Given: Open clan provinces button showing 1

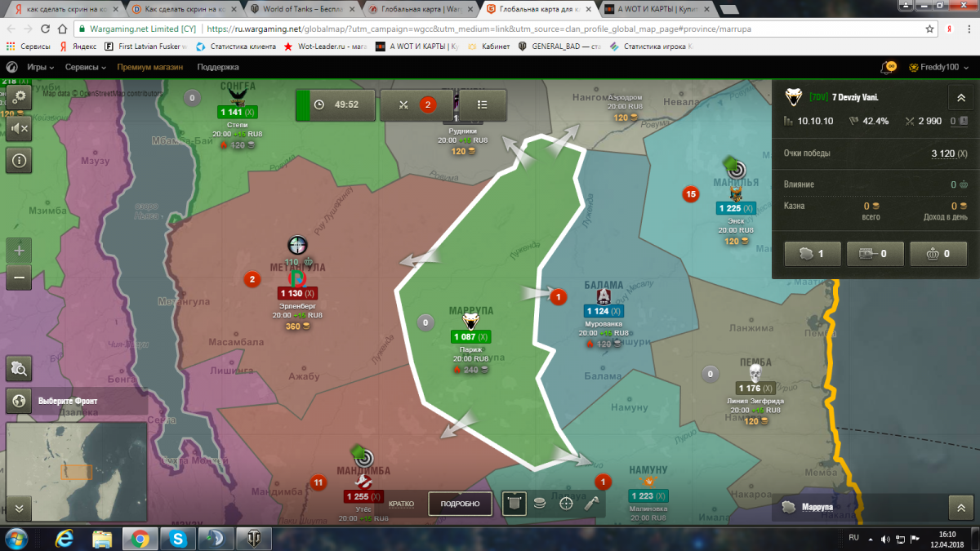Looking at the screenshot, I should 812,254.
